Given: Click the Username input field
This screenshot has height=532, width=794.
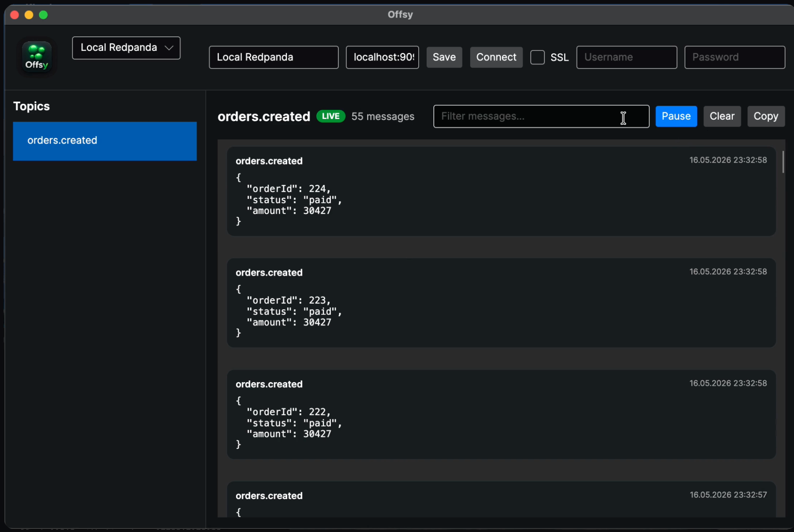Looking at the screenshot, I should (x=627, y=57).
